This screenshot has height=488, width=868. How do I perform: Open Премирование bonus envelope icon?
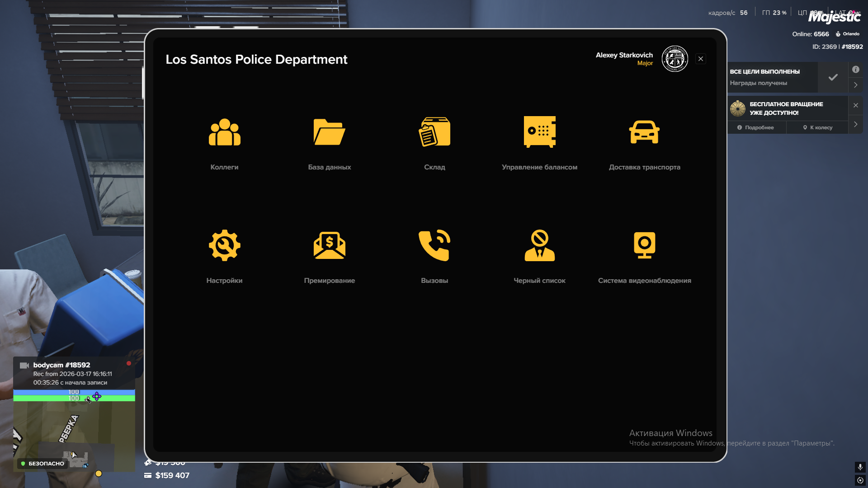[329, 245]
